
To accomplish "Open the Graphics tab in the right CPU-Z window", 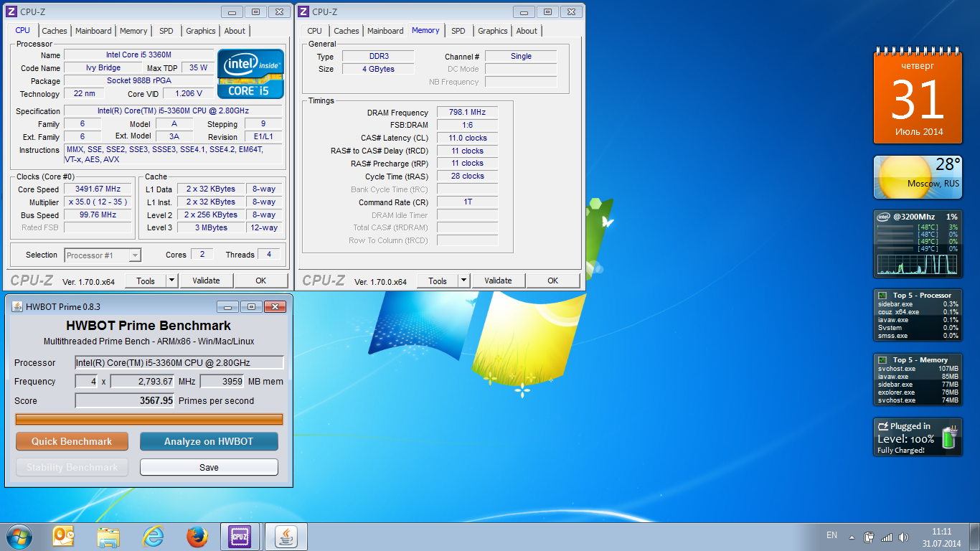I will [x=493, y=31].
